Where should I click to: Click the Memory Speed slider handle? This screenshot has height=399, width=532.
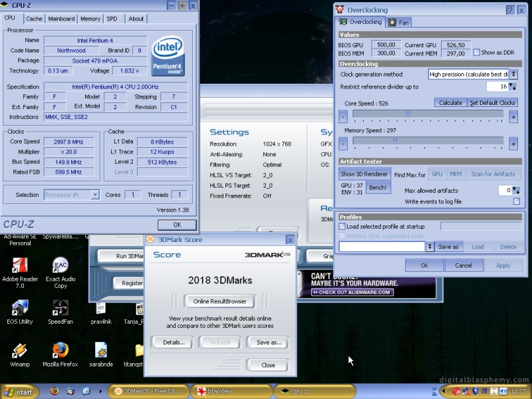coord(395,140)
